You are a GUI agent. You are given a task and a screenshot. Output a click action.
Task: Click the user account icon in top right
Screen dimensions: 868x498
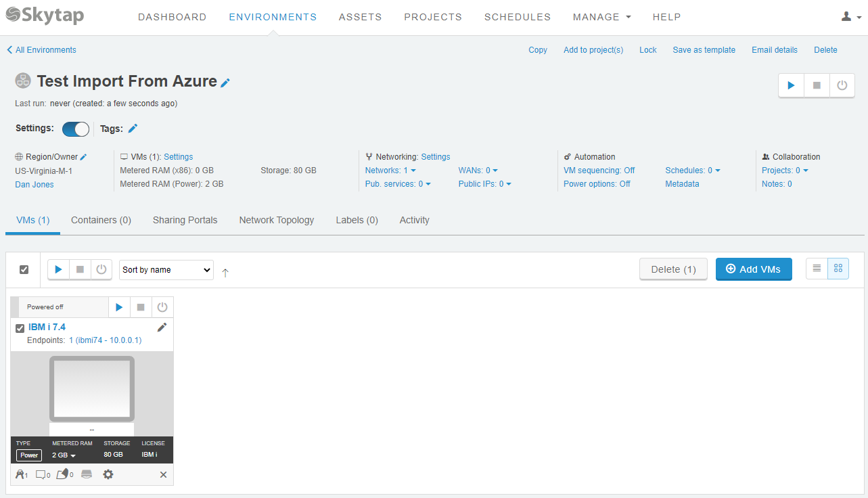pos(846,16)
